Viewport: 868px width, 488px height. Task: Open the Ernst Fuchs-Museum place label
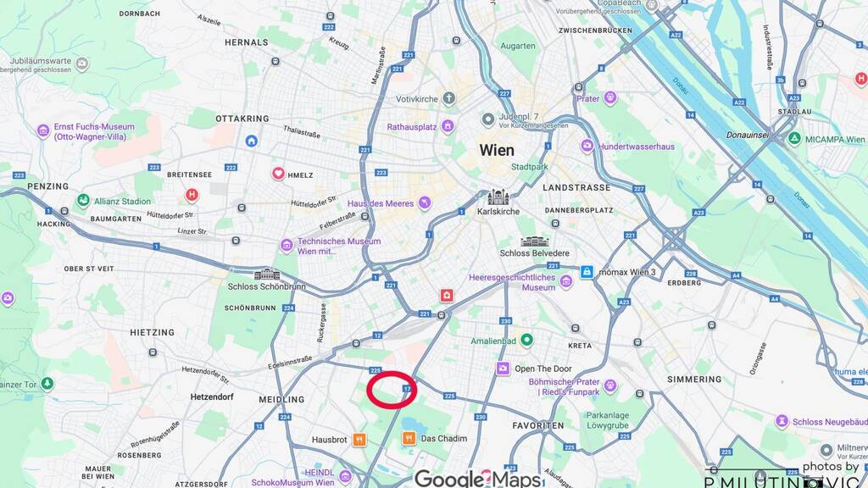click(x=93, y=131)
